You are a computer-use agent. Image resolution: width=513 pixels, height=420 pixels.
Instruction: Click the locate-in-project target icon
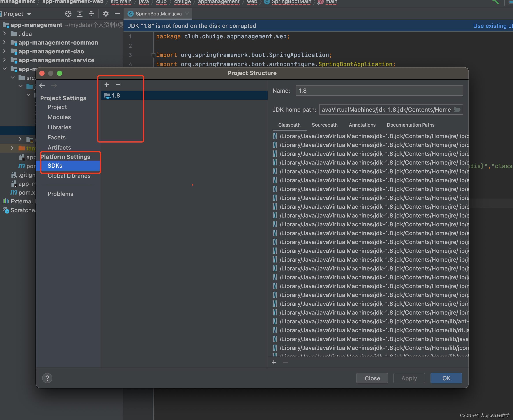[x=68, y=14]
